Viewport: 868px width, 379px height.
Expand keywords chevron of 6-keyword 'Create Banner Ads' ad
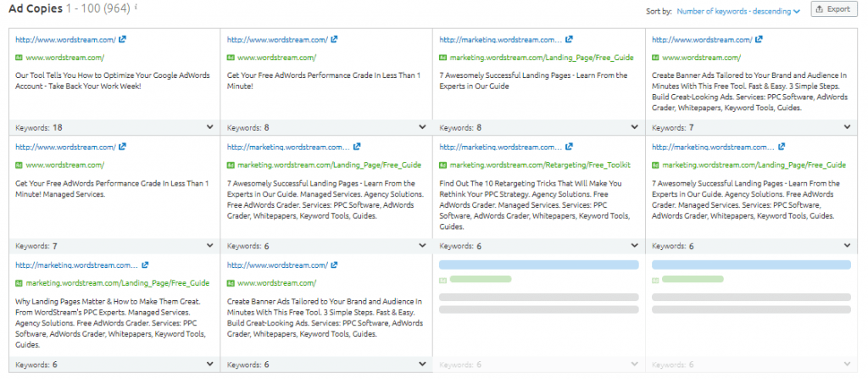[422, 364]
